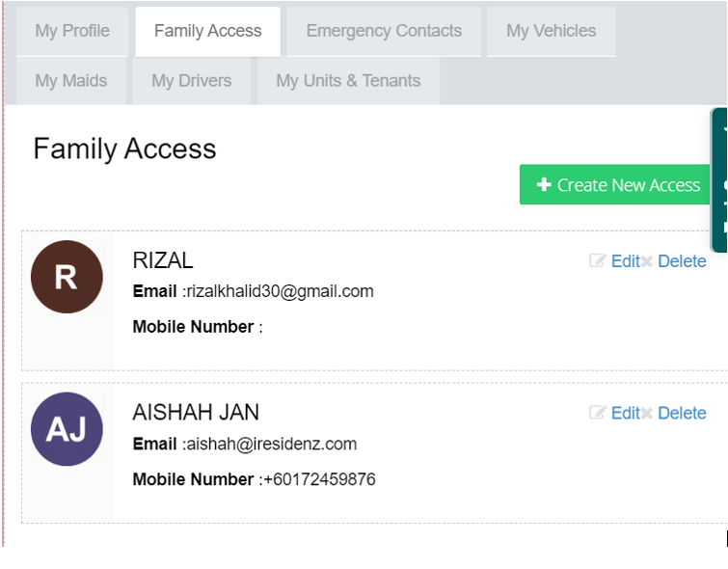
Task: Open the My Profile tab
Action: [x=72, y=31]
